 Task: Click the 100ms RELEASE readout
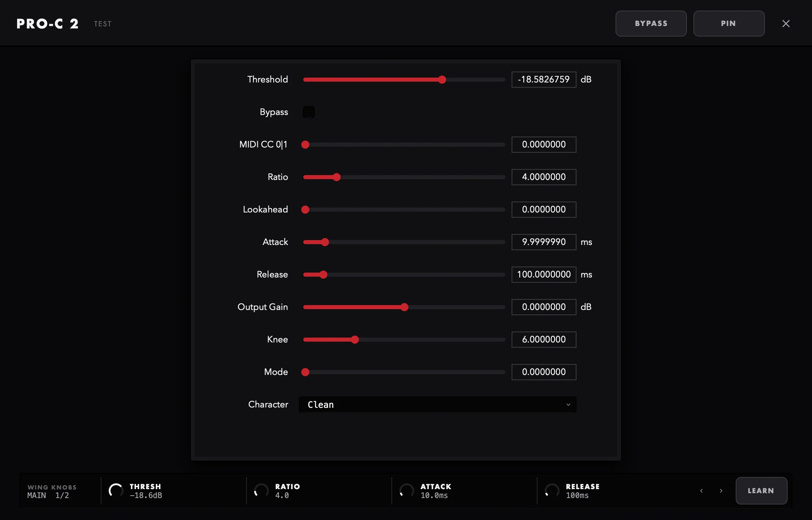click(577, 496)
